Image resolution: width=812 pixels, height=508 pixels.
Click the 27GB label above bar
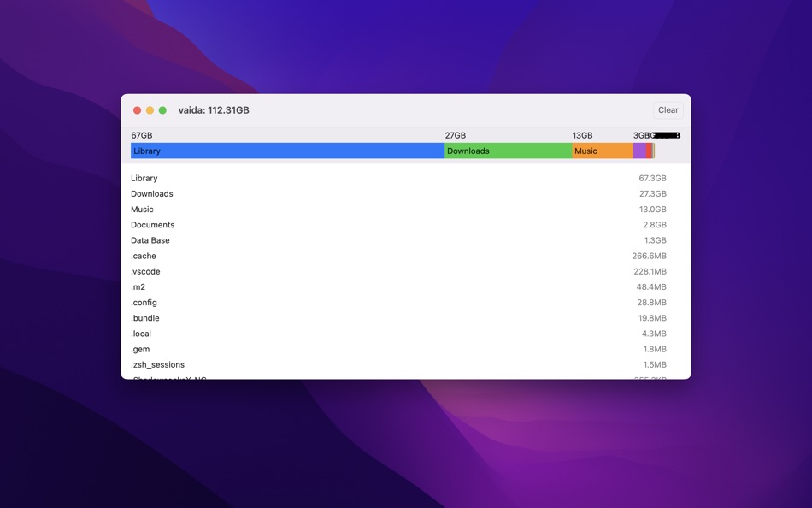coord(456,135)
